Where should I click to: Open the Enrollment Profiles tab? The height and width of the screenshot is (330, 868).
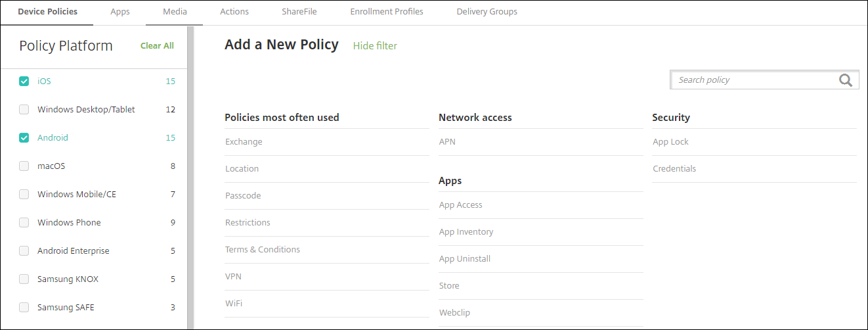click(387, 12)
